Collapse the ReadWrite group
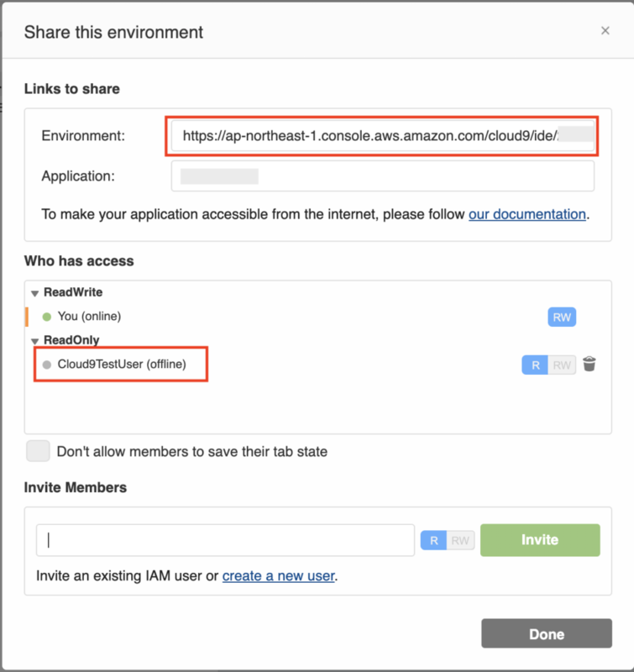This screenshot has height=672, width=634. click(x=34, y=293)
